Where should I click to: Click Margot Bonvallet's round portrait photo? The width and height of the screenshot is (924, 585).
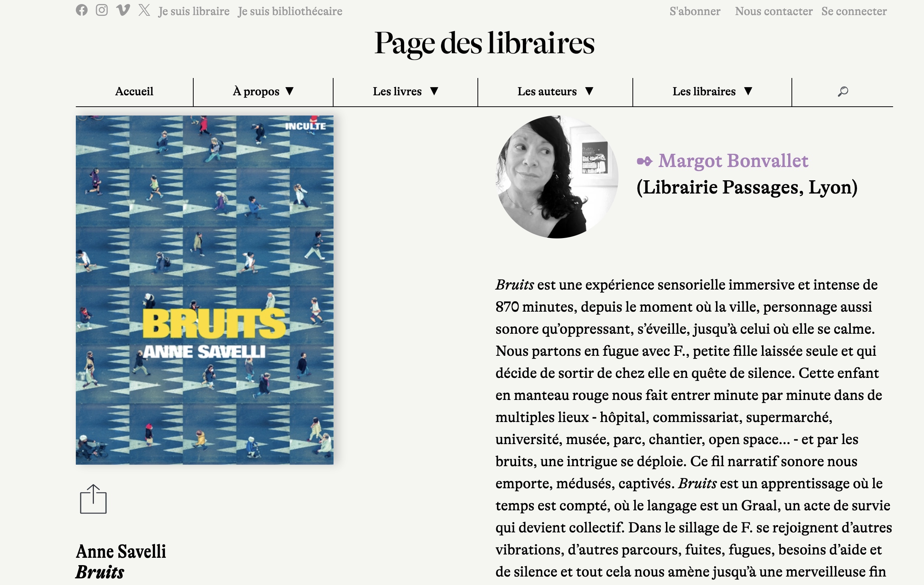pos(556,177)
